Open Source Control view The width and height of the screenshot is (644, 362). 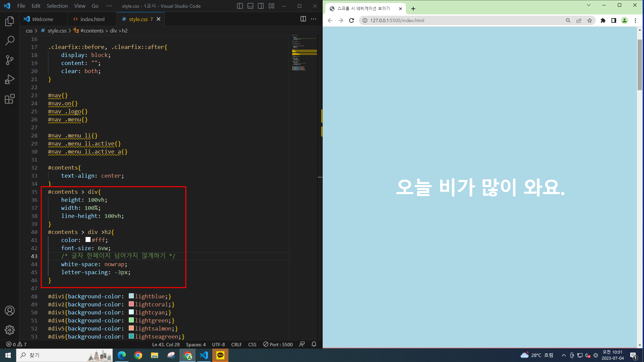pyautogui.click(x=10, y=60)
